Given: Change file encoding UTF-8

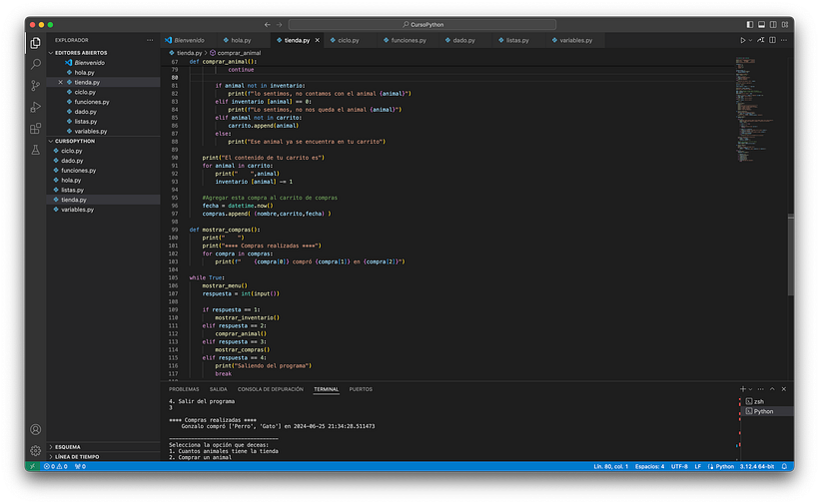Looking at the screenshot, I should (x=679, y=466).
